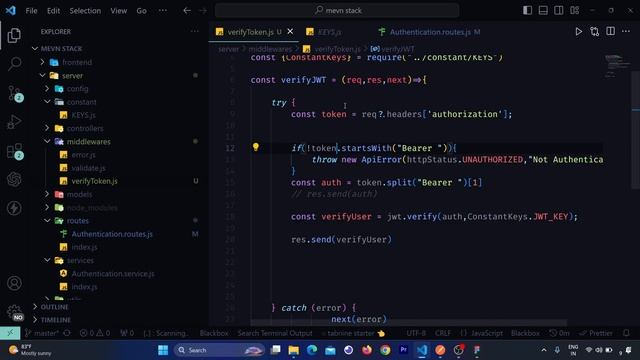
Task: Open Run and Debug view
Action: tap(14, 122)
